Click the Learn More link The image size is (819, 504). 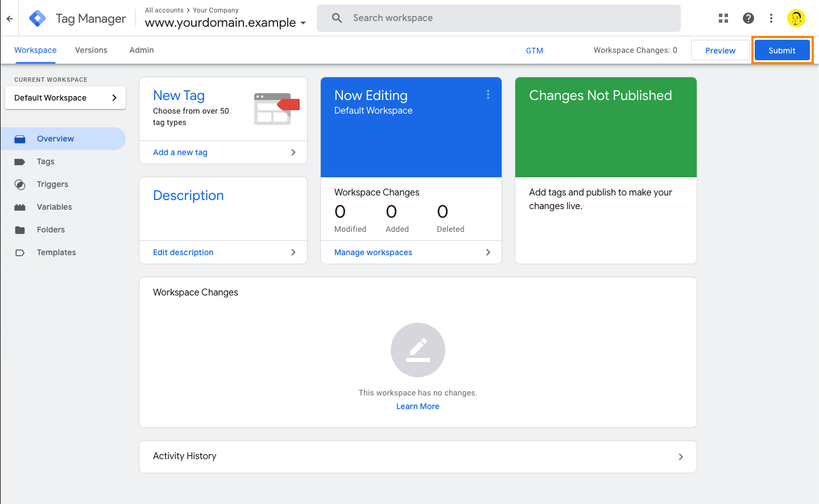tap(418, 406)
